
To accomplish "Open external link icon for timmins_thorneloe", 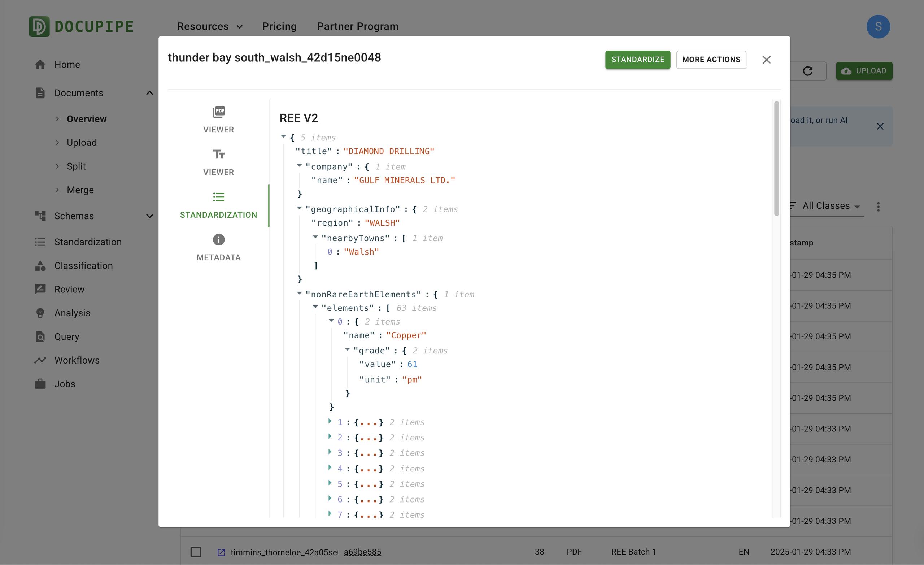I will point(221,552).
